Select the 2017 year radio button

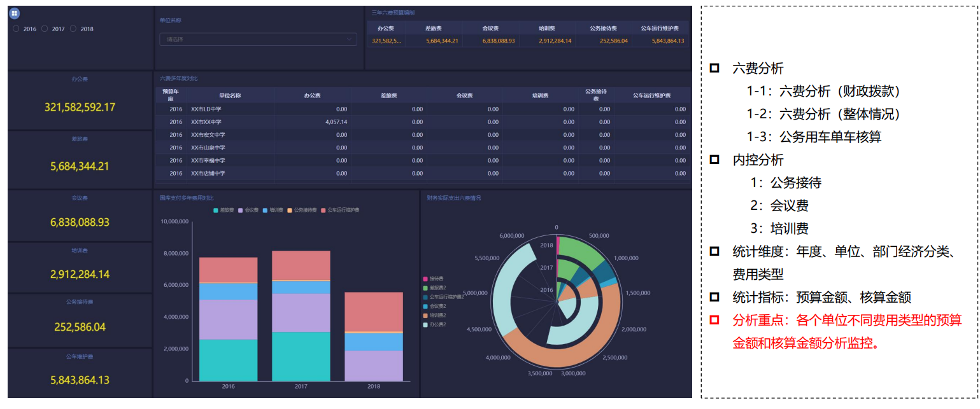tap(45, 29)
